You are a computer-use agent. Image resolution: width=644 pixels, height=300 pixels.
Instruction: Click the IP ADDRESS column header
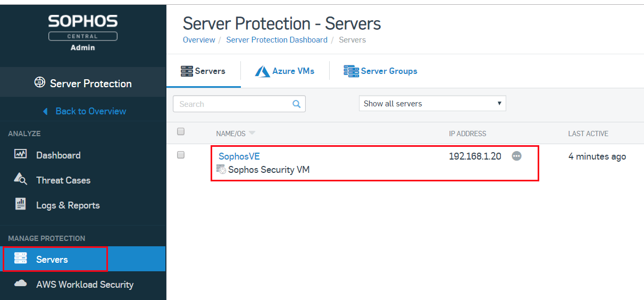point(467,134)
